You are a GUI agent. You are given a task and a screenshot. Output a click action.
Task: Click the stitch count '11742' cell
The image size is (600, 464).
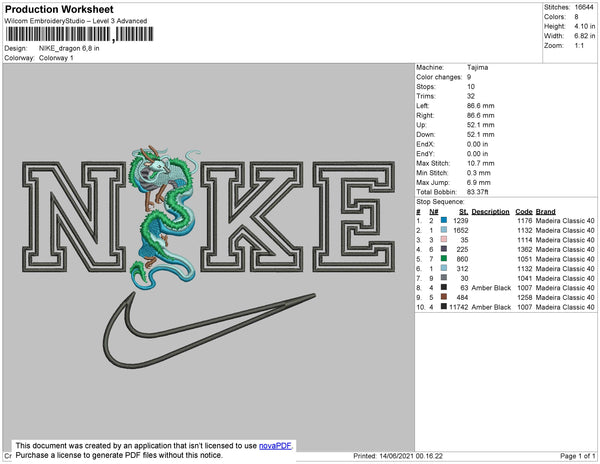[458, 307]
